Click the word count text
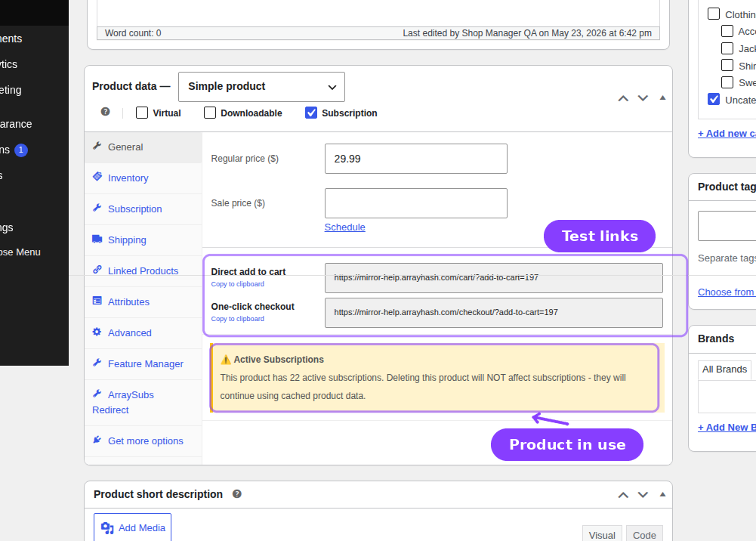Viewport: 756px width, 541px height. pyautogui.click(x=133, y=33)
